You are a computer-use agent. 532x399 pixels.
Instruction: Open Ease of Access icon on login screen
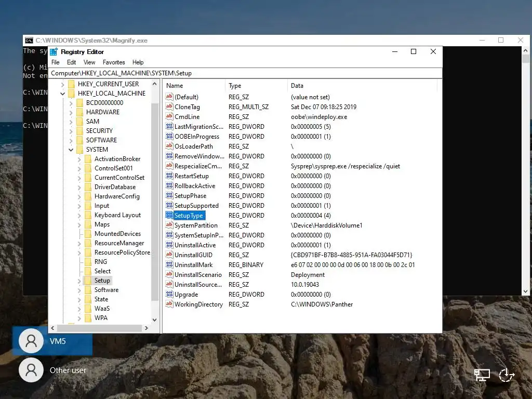click(x=507, y=375)
